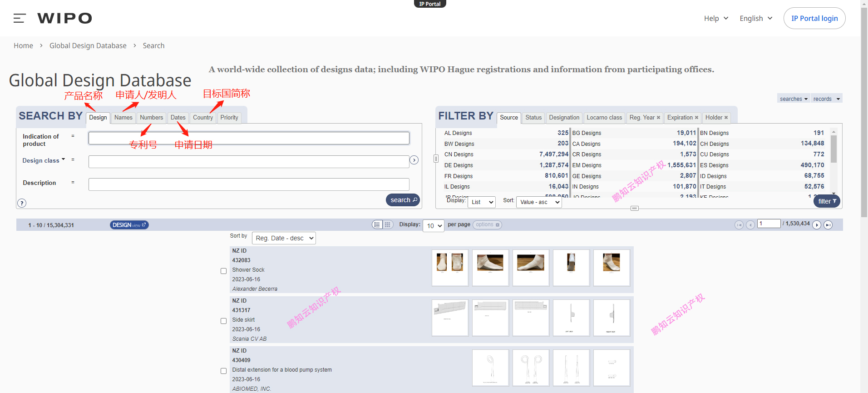Switch results to list view icon

[377, 224]
